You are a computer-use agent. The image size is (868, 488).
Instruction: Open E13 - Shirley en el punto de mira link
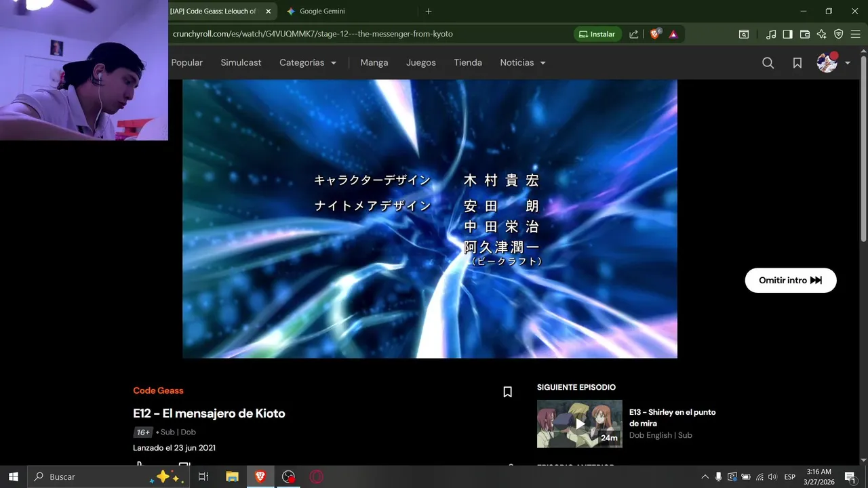[672, 418]
